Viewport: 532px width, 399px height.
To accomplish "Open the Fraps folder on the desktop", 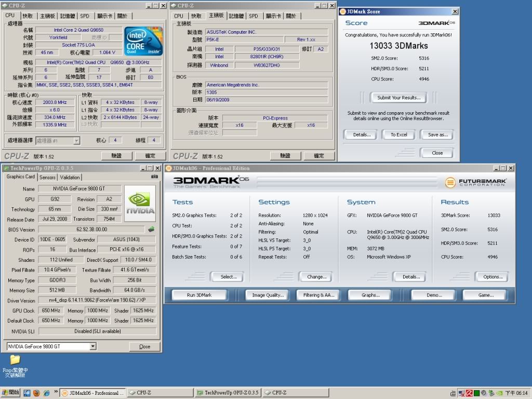I will tap(15, 366).
